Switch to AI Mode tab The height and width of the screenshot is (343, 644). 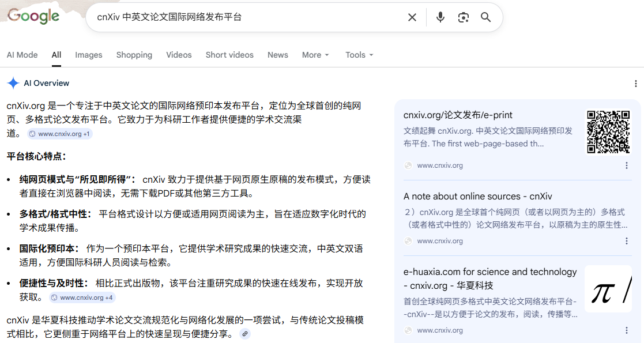pyautogui.click(x=22, y=55)
